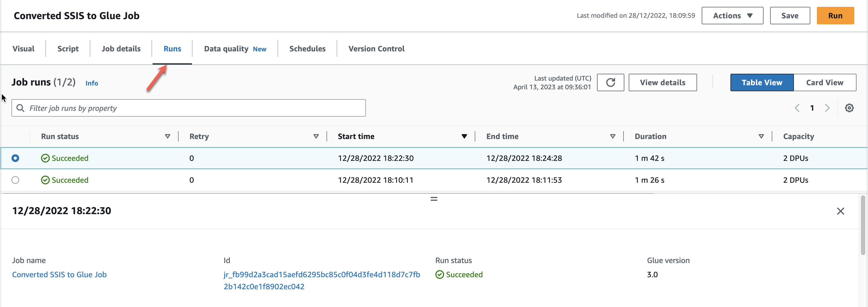Click duration 1 m 26 s

650,180
